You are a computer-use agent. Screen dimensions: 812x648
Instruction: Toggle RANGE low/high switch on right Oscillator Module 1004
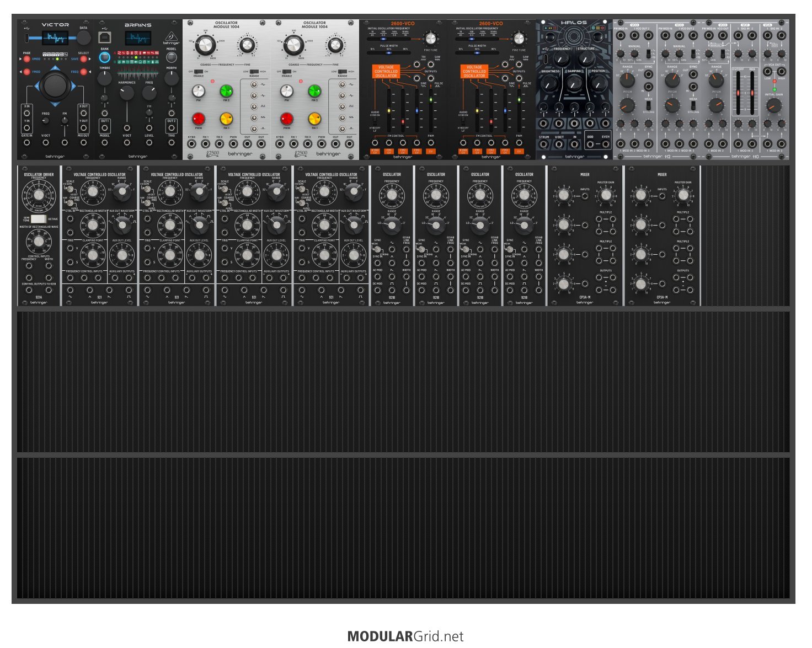tap(342, 72)
